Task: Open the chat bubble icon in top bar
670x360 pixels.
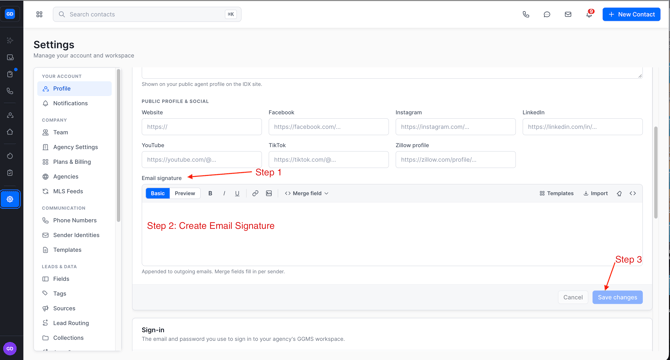Action: pos(547,14)
